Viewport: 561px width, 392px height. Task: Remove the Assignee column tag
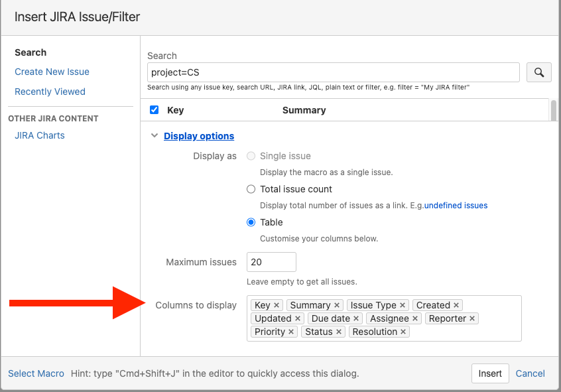pyautogui.click(x=415, y=318)
